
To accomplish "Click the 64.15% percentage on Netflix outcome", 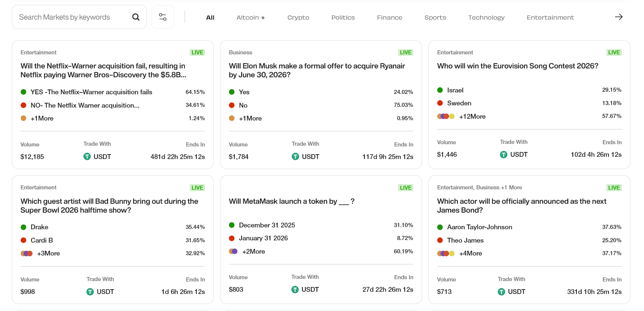I will pos(195,92).
